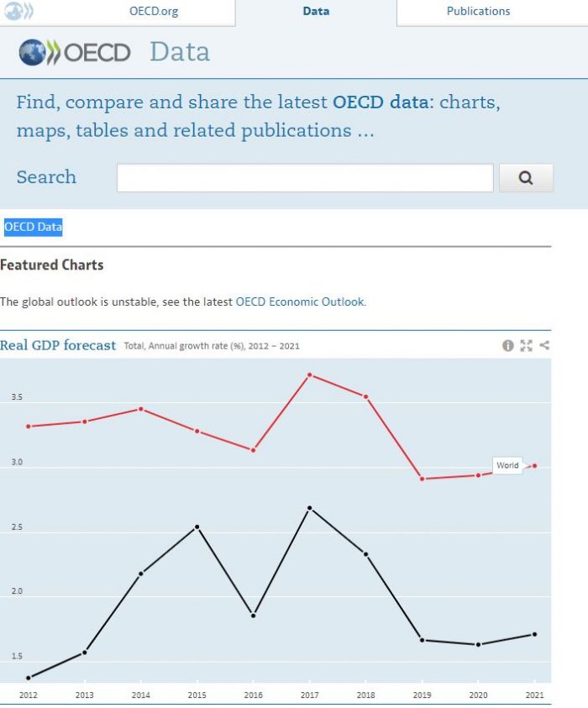This screenshot has height=708, width=588.
Task: Click the highlighted OECD Data breadcrumb
Action: click(33, 227)
